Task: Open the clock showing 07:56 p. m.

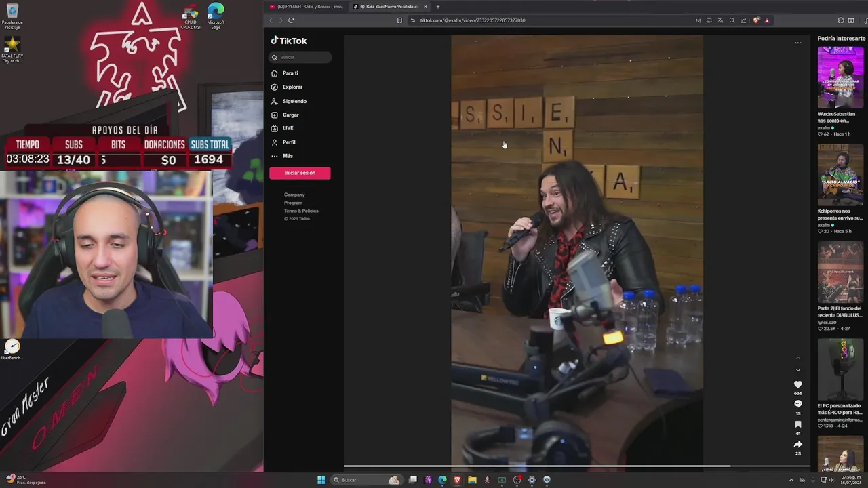Action: click(852, 480)
